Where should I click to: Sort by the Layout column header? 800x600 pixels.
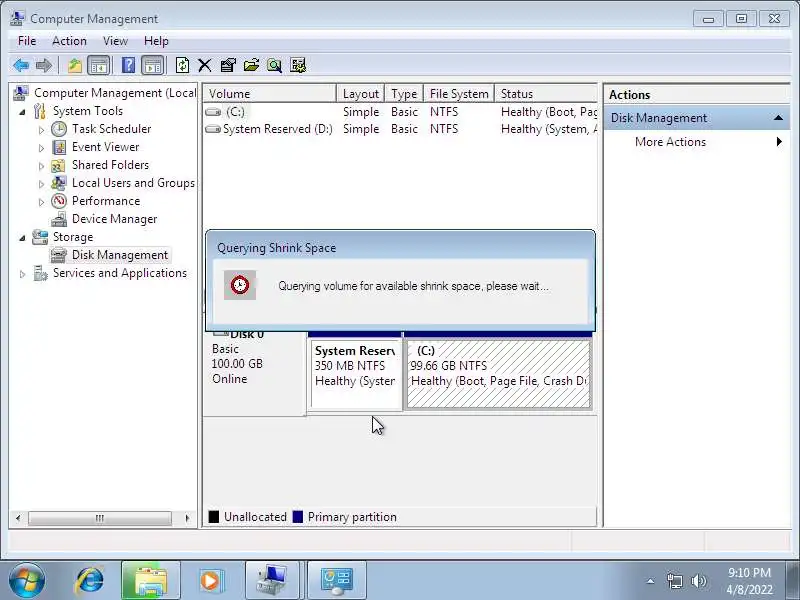pos(361,94)
